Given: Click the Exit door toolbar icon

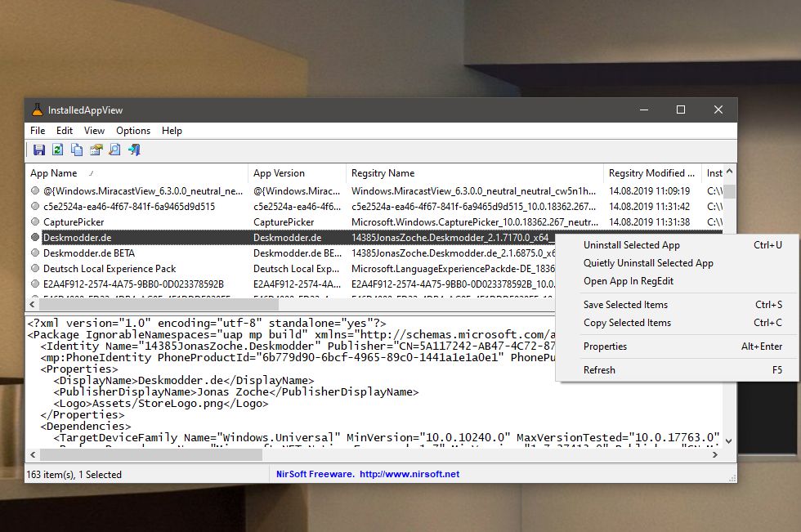Looking at the screenshot, I should point(134,150).
